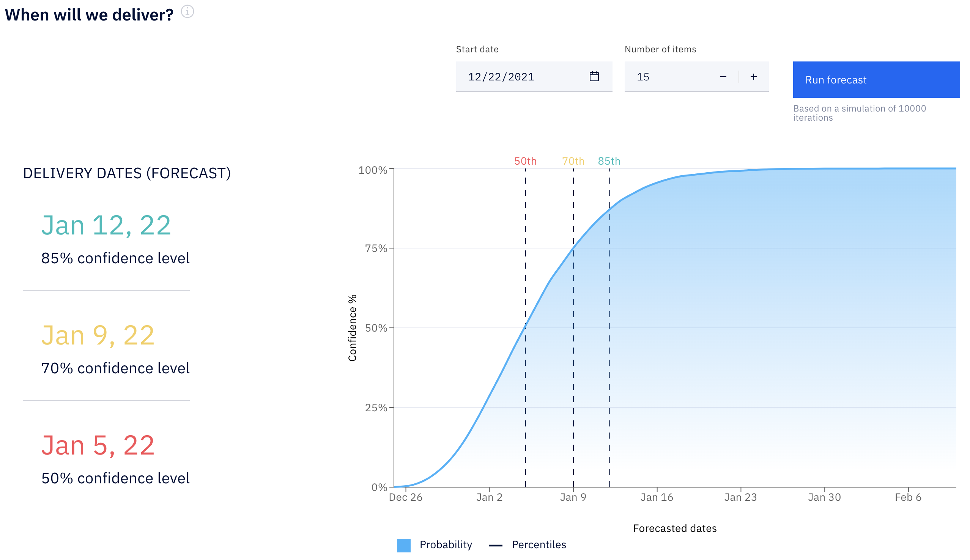Screen dimensions: 970x560
Task: Select the 70th percentile marker label
Action: click(x=573, y=161)
